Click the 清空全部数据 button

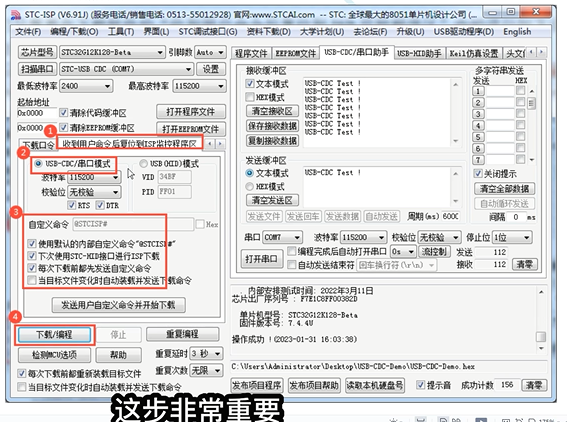504,188
